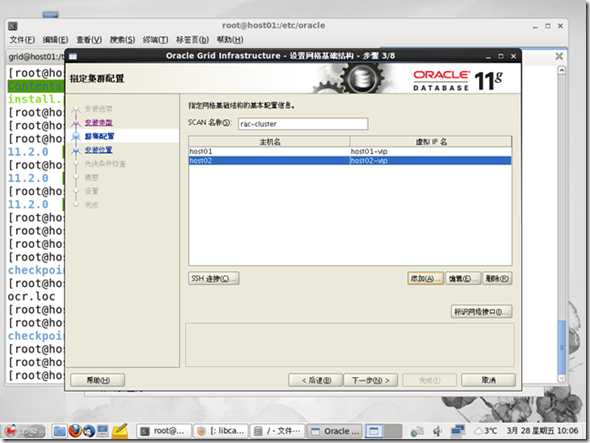The height and width of the screenshot is (443, 590).
Task: Click host01-vip virtual IP cell
Action: pos(430,151)
